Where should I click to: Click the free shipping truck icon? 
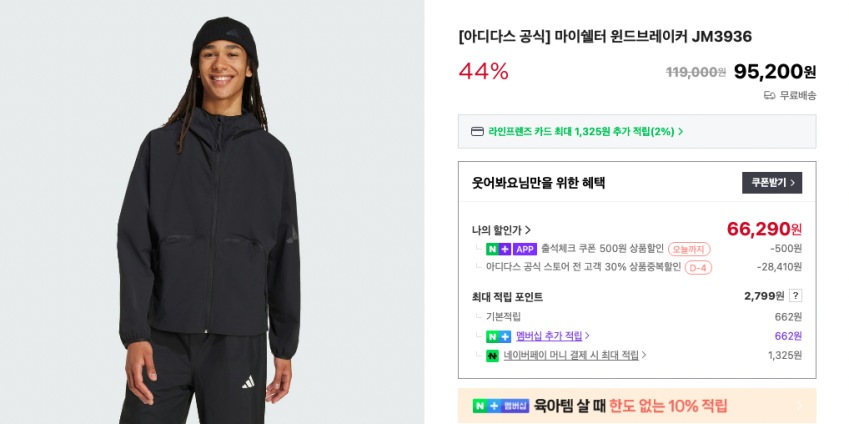tap(769, 96)
